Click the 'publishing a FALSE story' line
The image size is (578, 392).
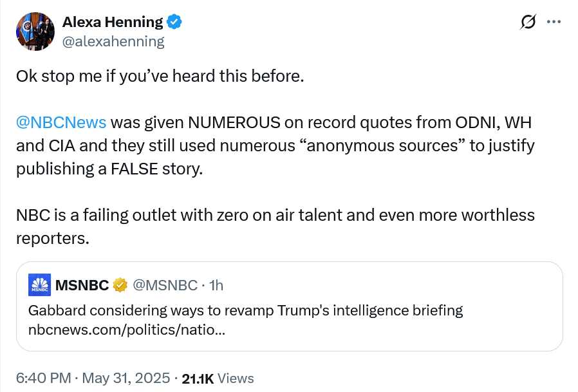(109, 169)
